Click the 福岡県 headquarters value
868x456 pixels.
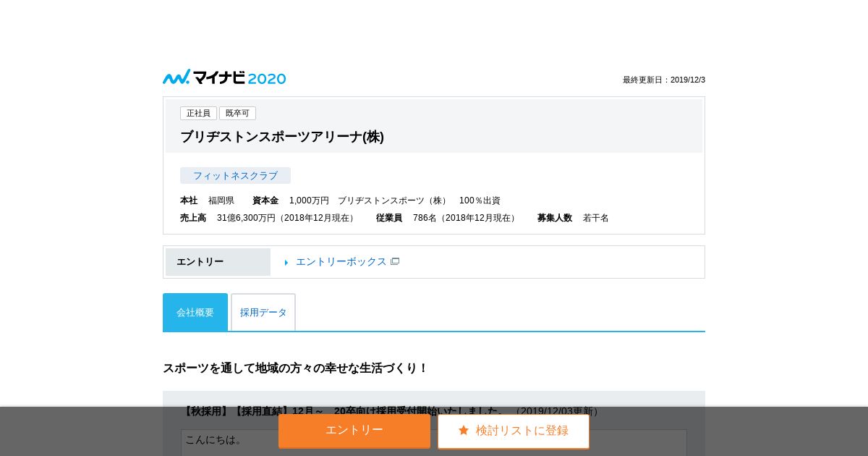click(x=221, y=200)
